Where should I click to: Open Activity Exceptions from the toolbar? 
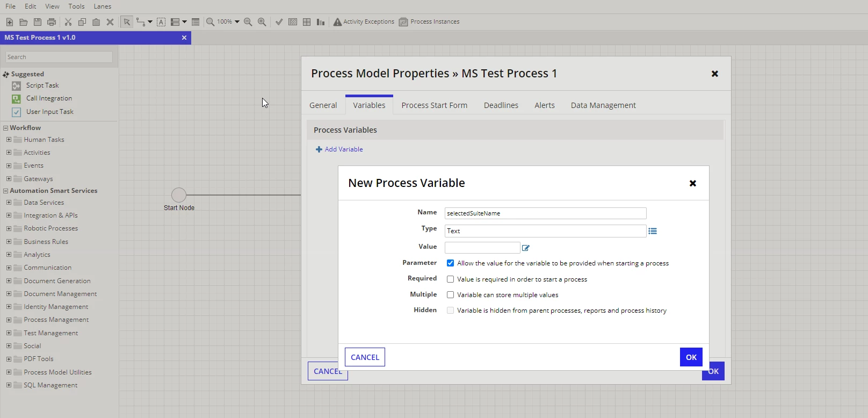pos(364,22)
